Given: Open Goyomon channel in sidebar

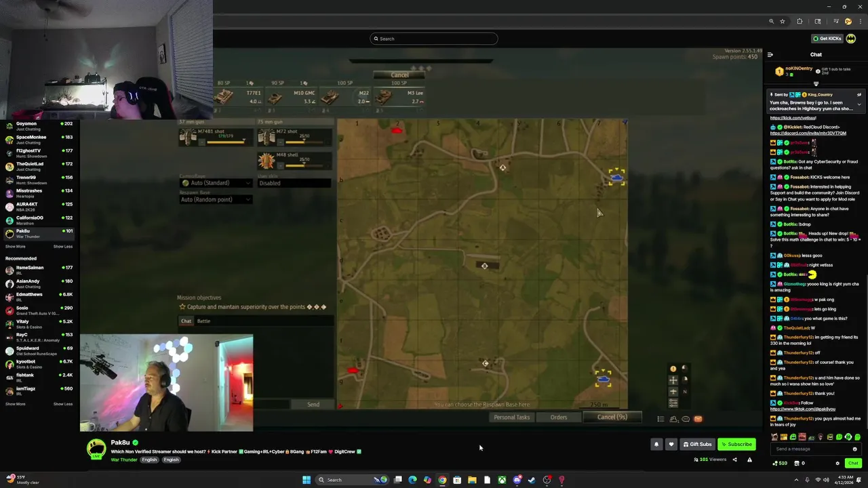Looking at the screenshot, I should (x=39, y=126).
